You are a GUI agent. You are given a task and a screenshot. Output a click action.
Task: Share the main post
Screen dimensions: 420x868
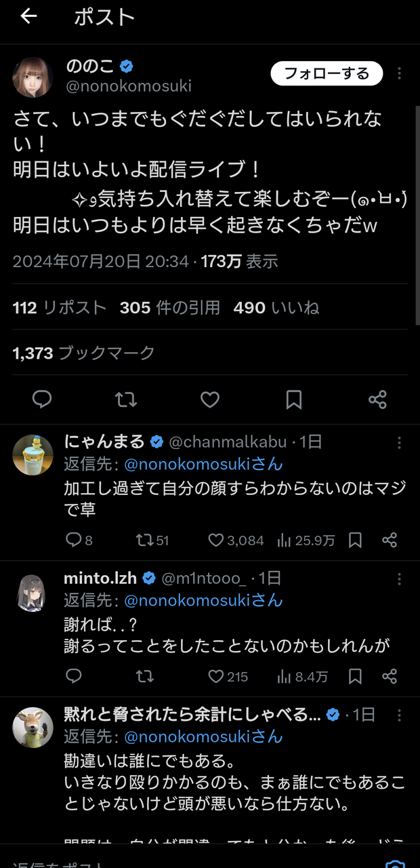(377, 400)
